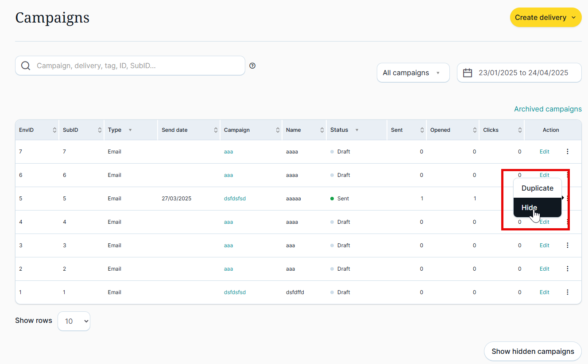Click the Create delivery button
Screen dimensions: 588x364
click(545, 18)
